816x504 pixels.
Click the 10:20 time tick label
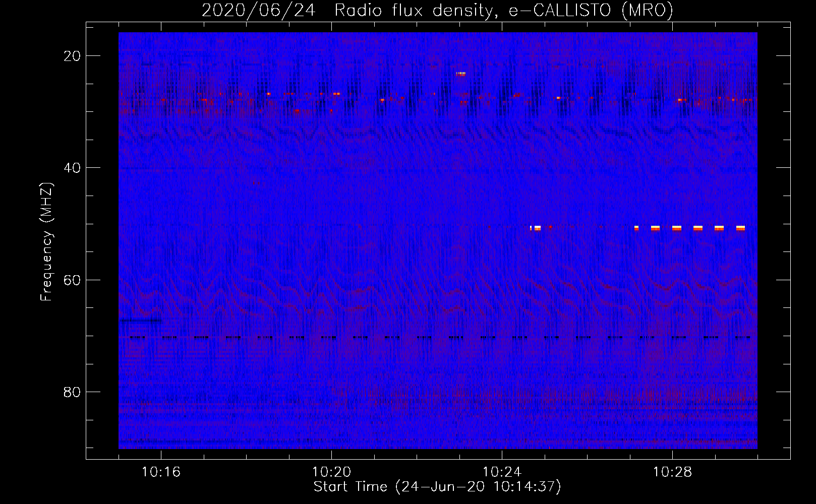[x=331, y=472]
